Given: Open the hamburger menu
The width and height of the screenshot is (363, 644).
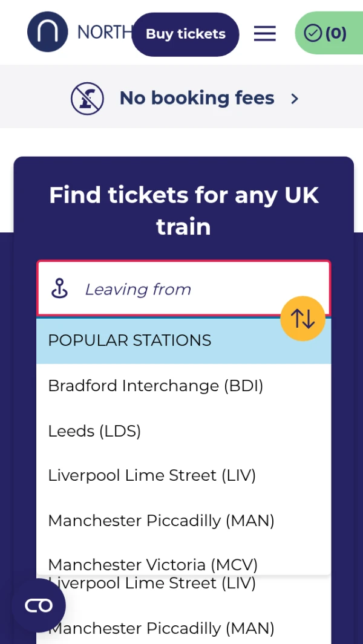Looking at the screenshot, I should [x=264, y=33].
